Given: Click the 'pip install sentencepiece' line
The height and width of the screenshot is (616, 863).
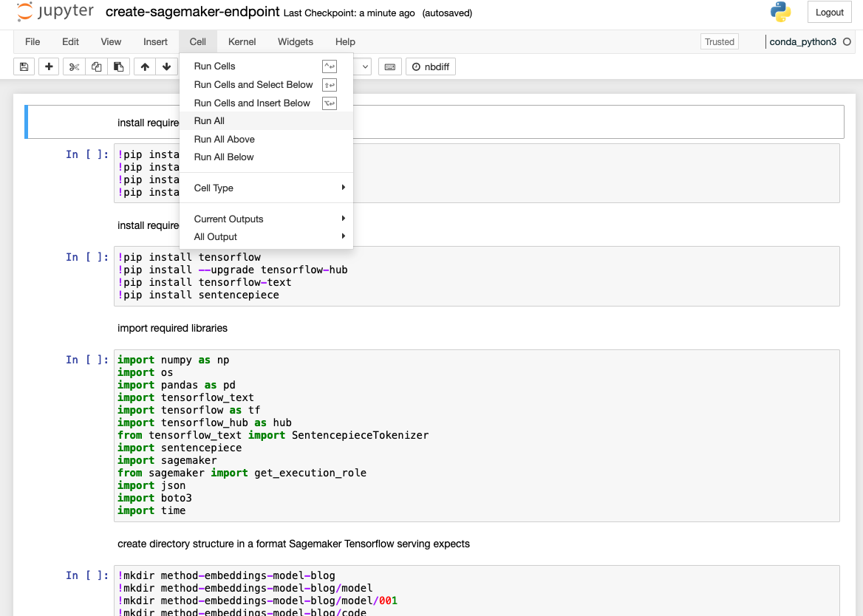Looking at the screenshot, I should coord(198,295).
